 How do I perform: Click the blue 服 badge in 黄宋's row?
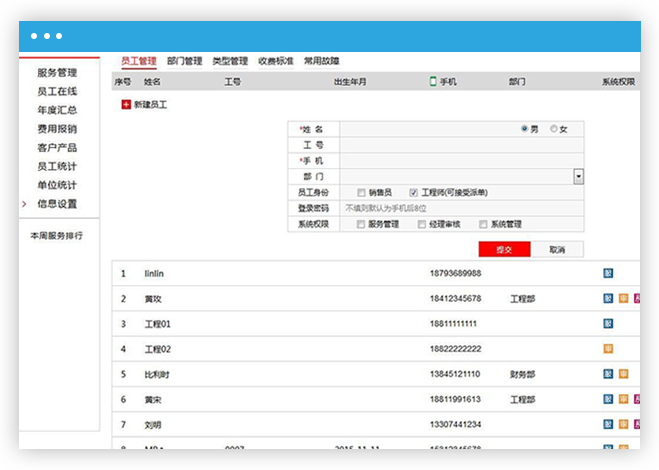coord(607,399)
